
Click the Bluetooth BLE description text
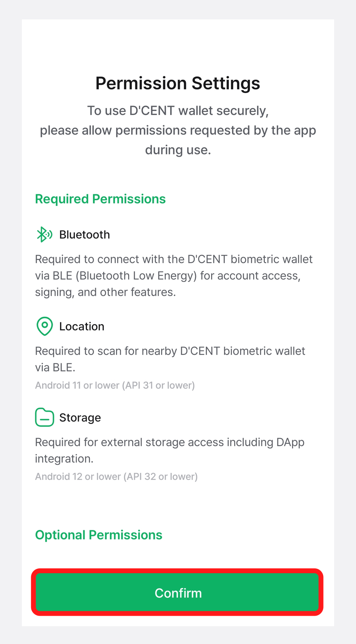point(174,275)
